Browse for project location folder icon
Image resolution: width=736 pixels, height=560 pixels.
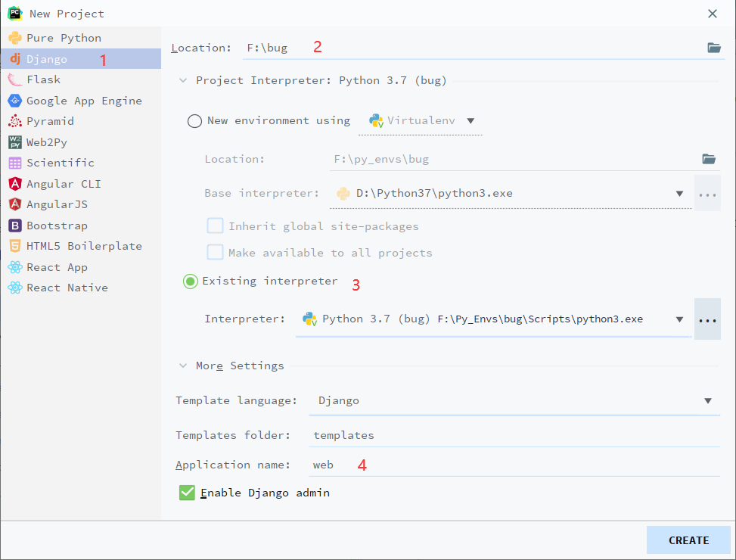pos(713,48)
